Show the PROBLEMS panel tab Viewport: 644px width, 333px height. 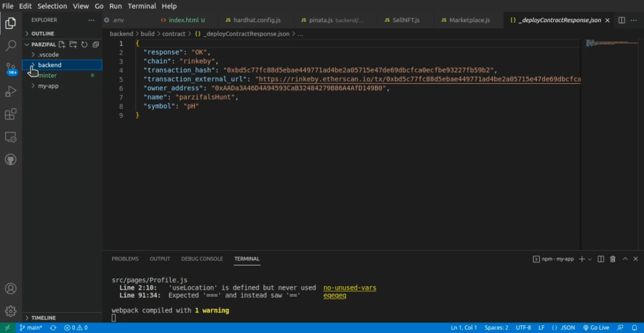point(125,259)
